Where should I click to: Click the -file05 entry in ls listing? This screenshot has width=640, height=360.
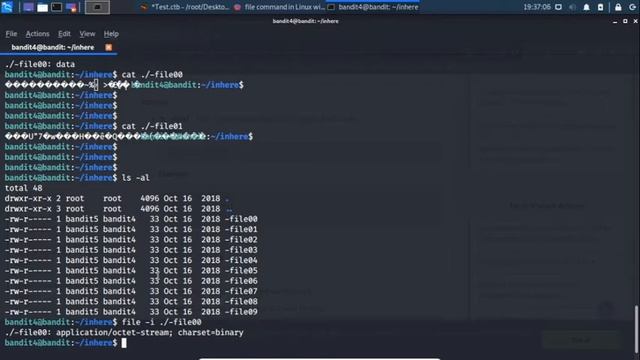pyautogui.click(x=241, y=271)
